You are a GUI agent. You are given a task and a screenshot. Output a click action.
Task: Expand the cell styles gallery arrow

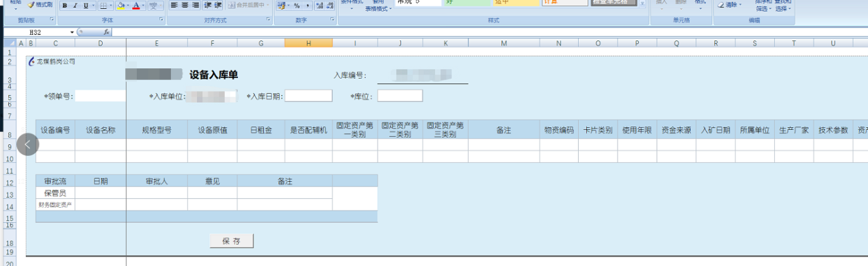[643, 5]
